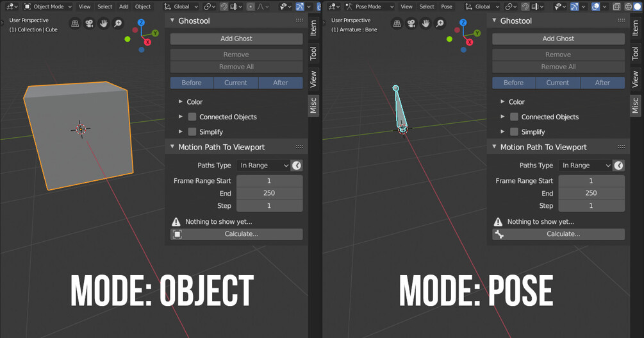The height and width of the screenshot is (338, 644).
Task: Open Object menu in Object Mode header
Action: [143, 6]
